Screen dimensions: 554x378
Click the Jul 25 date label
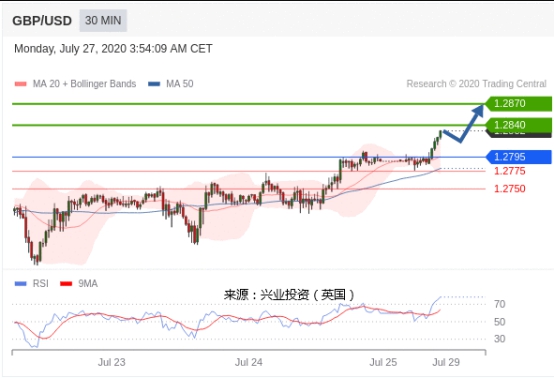[383, 362]
